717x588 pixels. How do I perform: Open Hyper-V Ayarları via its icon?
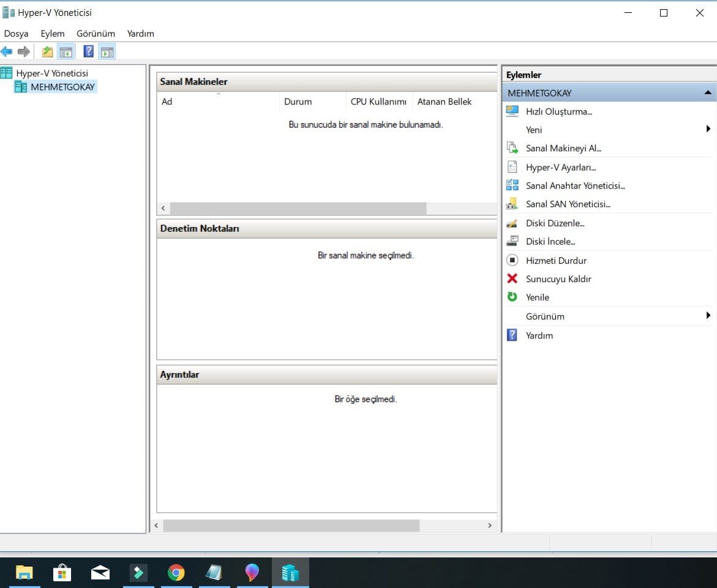[x=512, y=167]
